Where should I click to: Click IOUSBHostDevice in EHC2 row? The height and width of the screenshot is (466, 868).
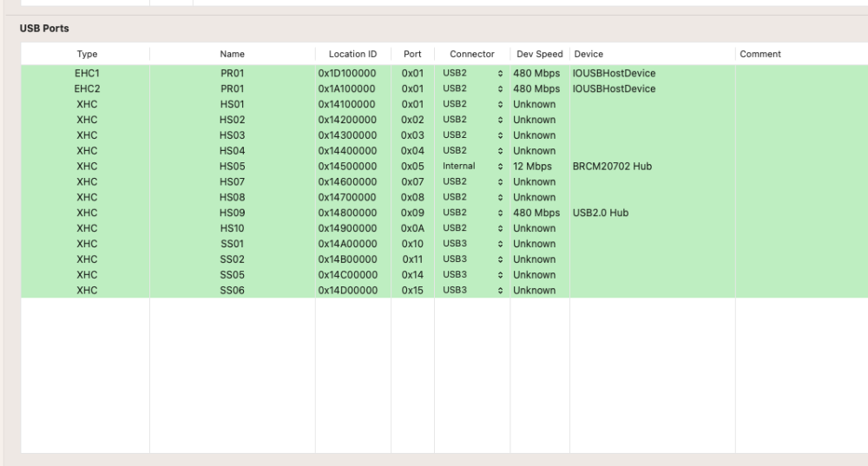click(614, 89)
